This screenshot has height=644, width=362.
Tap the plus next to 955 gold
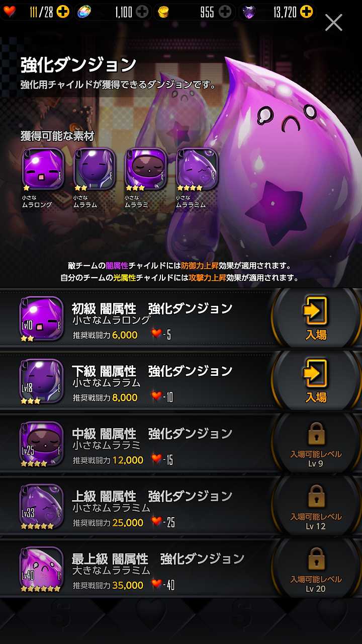click(x=225, y=12)
